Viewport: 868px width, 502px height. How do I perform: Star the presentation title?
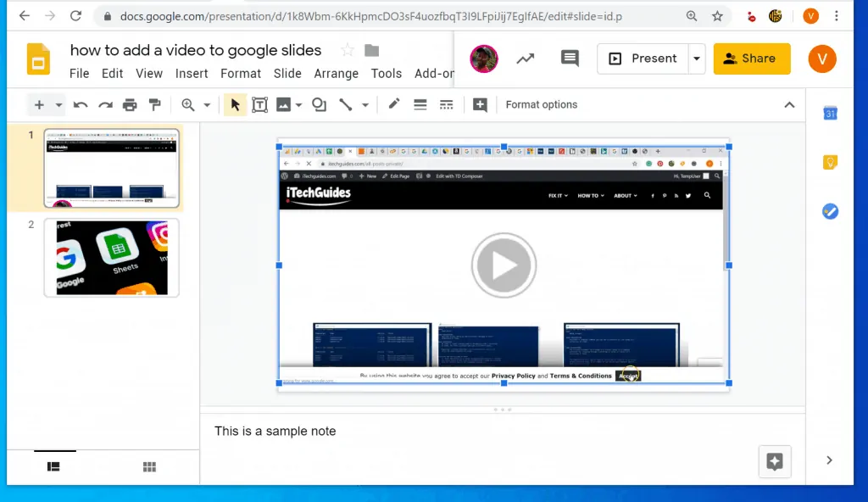pos(347,50)
